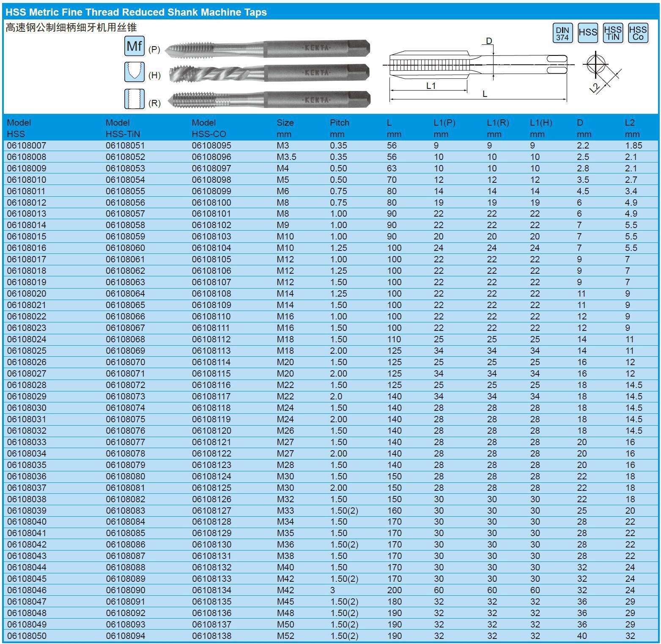Click the DIN 374 standard badge
Image resolution: width=661 pixels, height=644 pixels.
click(x=562, y=33)
